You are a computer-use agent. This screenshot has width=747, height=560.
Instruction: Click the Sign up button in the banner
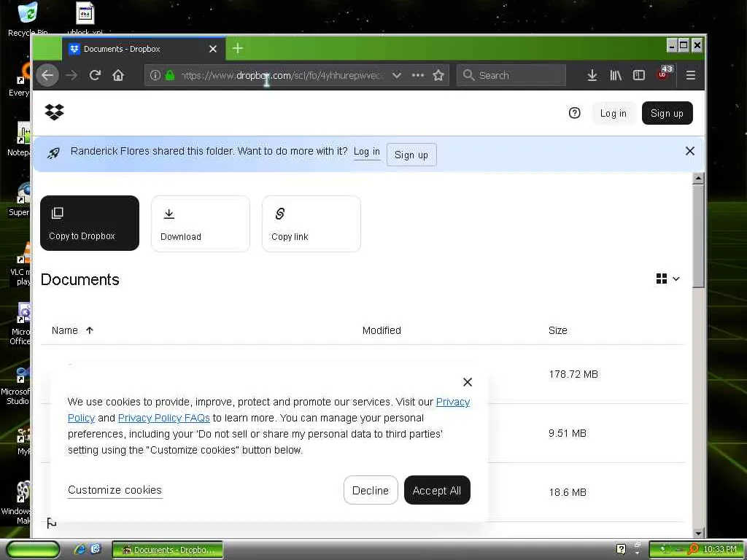point(411,155)
